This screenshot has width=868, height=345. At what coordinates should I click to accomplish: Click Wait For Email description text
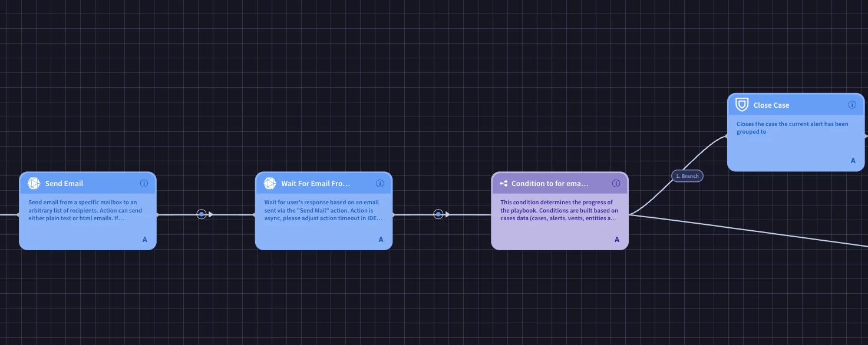pos(324,210)
